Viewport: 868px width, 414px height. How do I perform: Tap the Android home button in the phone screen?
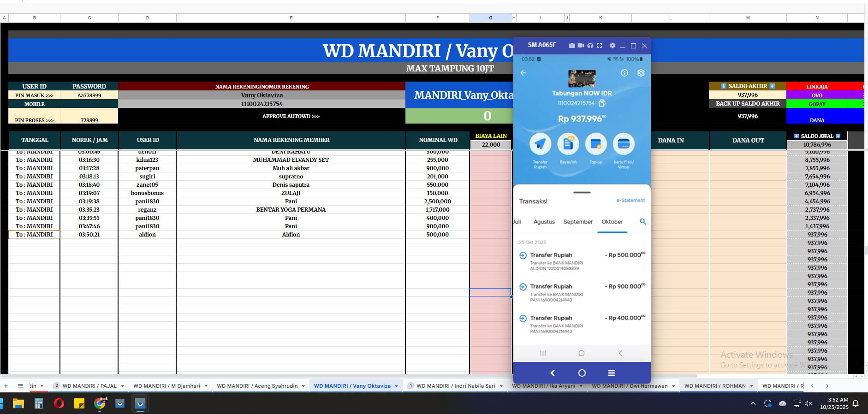[x=582, y=353]
